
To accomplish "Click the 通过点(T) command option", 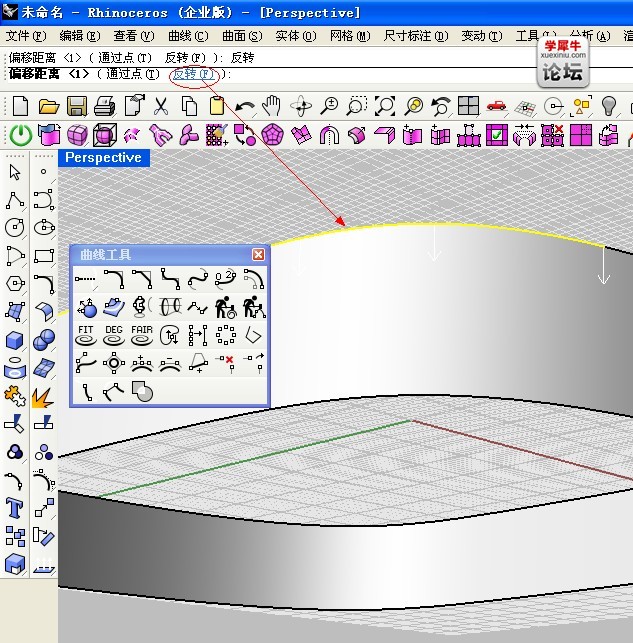I will coord(133,74).
